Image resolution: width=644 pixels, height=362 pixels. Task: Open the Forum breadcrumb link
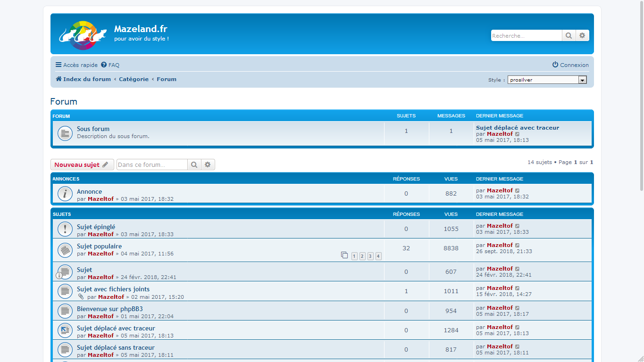point(167,79)
